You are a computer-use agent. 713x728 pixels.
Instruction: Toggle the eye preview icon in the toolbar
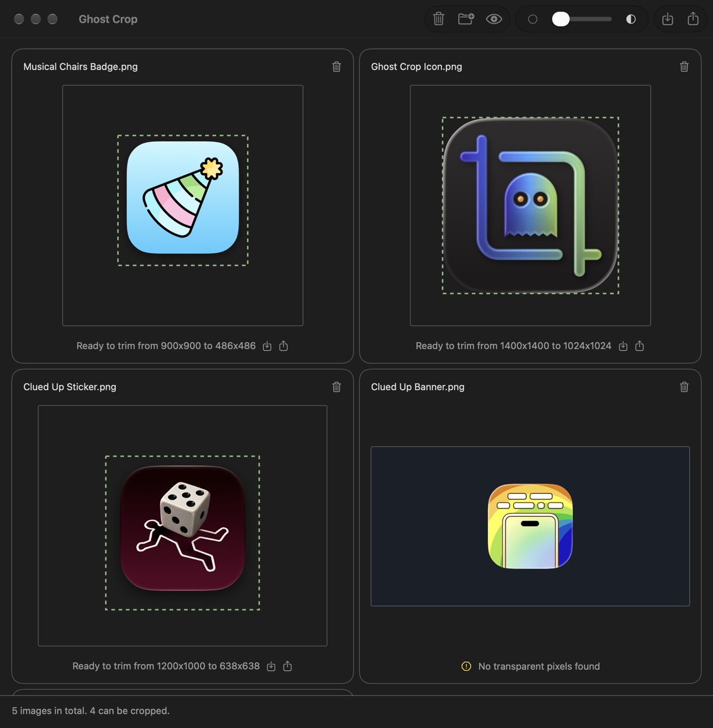tap(494, 19)
